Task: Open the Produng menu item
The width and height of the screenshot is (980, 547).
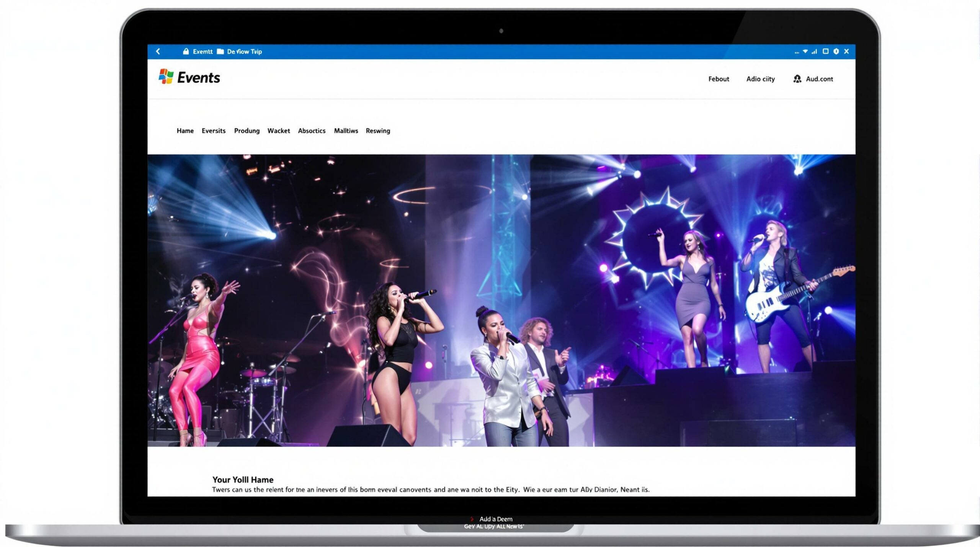Action: (247, 131)
